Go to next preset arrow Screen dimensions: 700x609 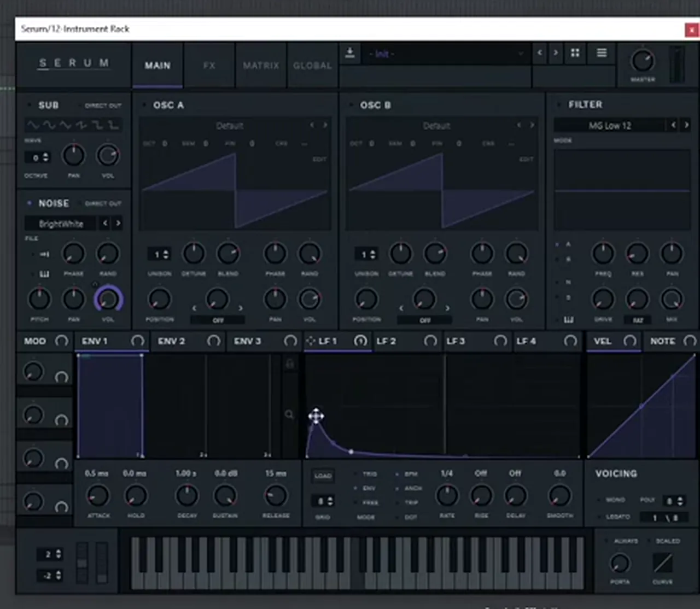[x=556, y=53]
